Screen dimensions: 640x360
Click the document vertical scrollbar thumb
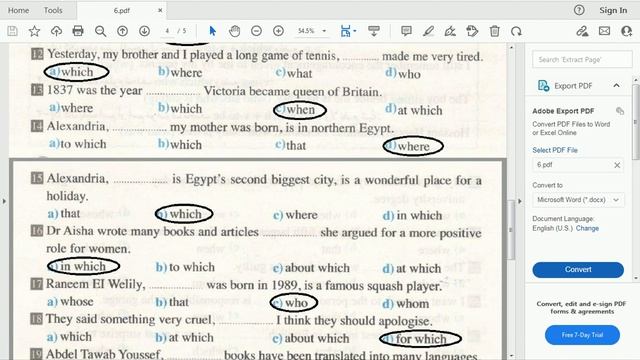click(511, 230)
